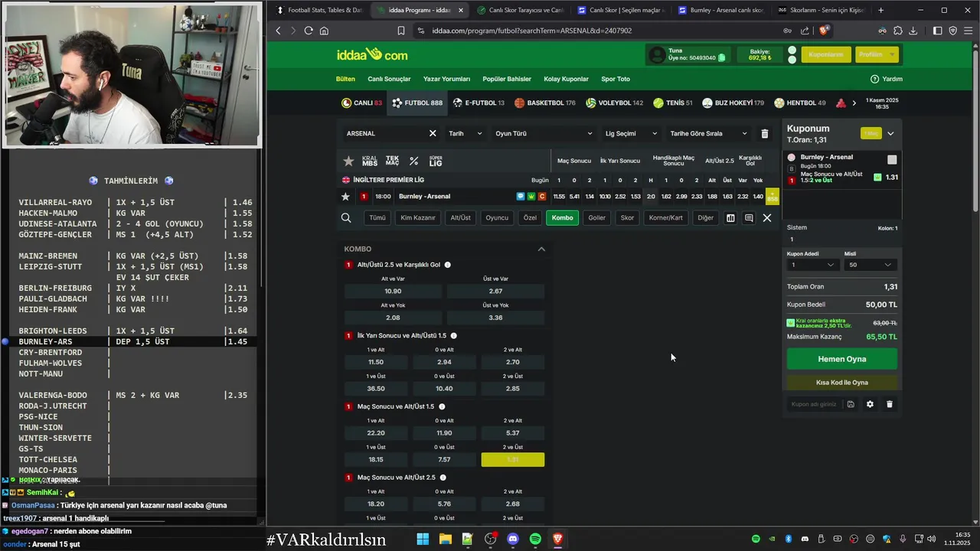
Task: Open the Yardım help link
Action: pyautogui.click(x=887, y=79)
